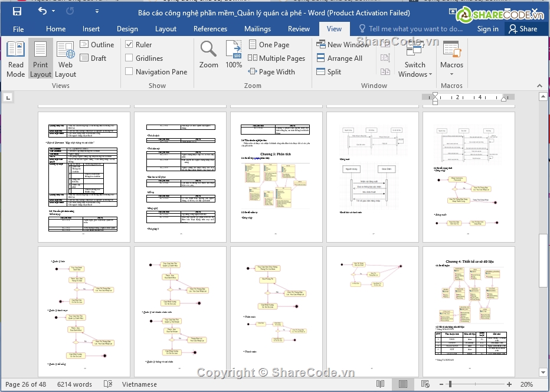Click the vertical scrollbar down arrow
The image size is (550, 392).
pos(543,373)
